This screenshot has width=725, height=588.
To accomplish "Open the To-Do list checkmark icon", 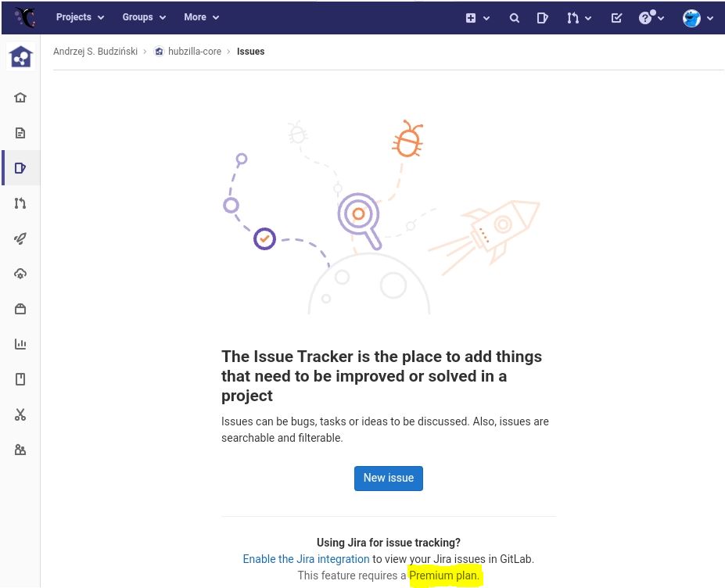I will (x=616, y=18).
